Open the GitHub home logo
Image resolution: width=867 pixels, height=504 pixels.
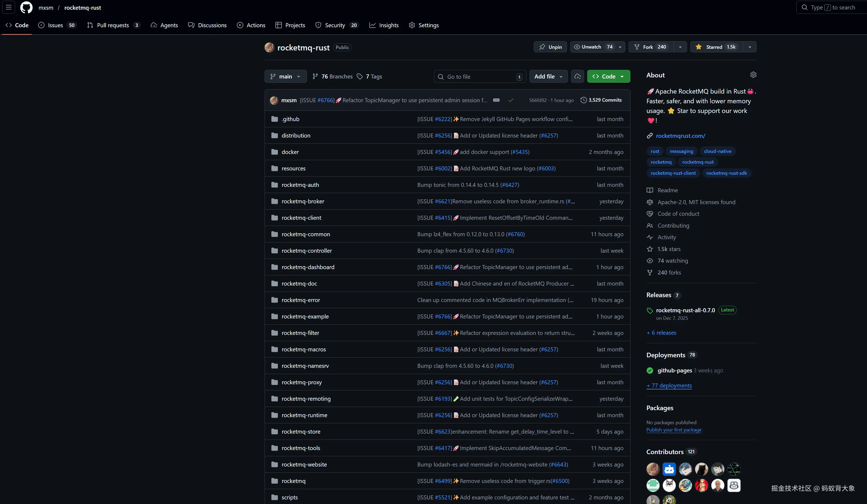pos(26,7)
